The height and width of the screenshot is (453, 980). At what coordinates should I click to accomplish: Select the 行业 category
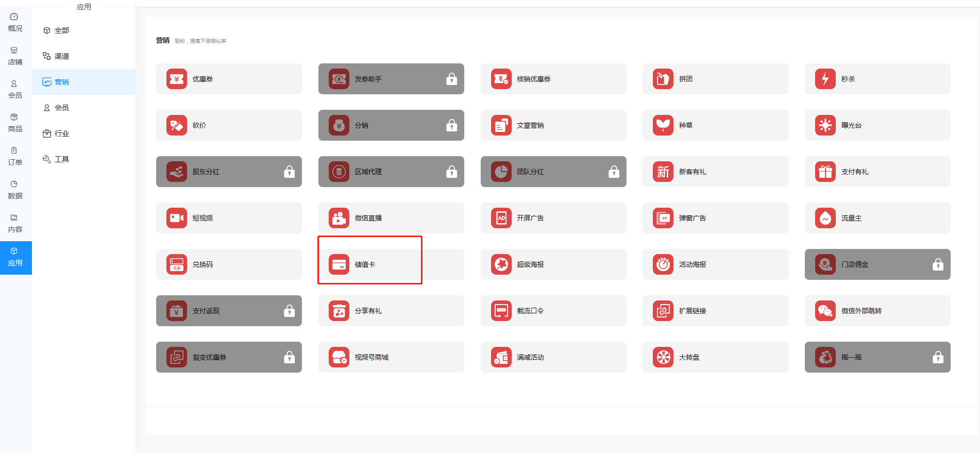(x=83, y=133)
